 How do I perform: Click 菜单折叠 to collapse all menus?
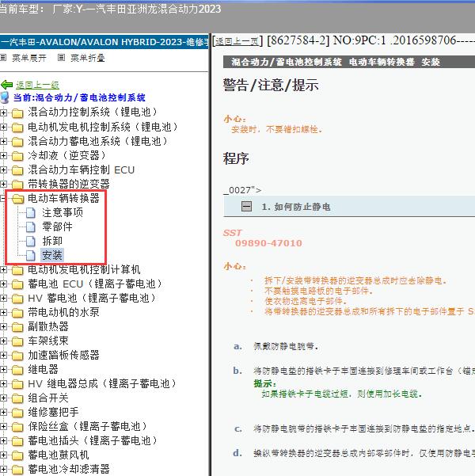[88, 58]
